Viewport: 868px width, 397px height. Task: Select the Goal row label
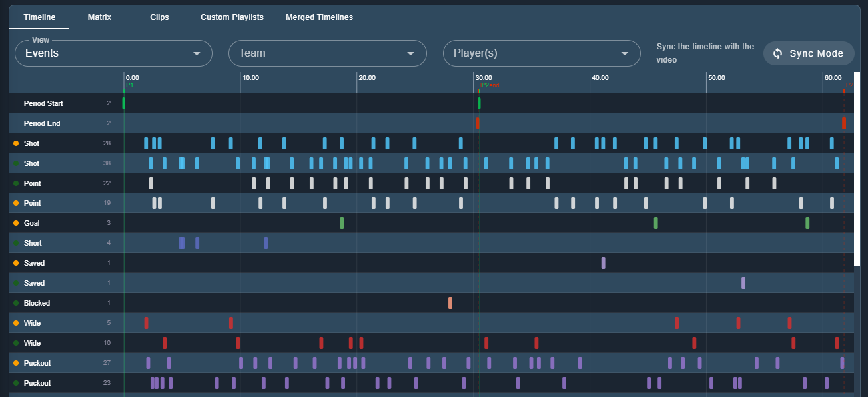pyautogui.click(x=32, y=223)
